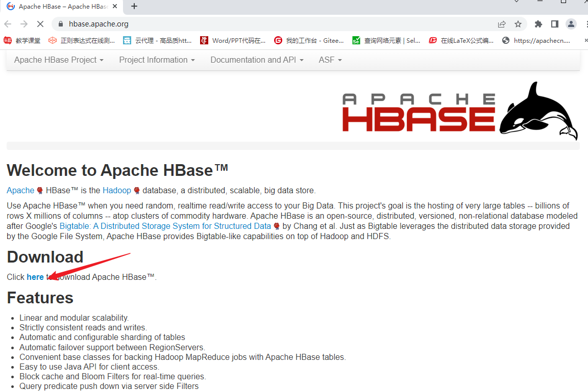Expand the Apache HBase Project menu
This screenshot has width=588, height=391.
(x=59, y=60)
